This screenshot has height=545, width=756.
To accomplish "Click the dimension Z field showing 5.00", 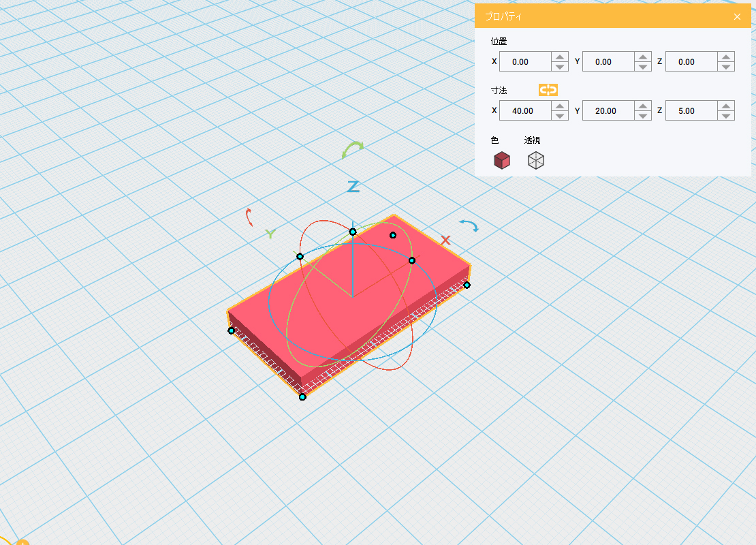I will [690, 111].
